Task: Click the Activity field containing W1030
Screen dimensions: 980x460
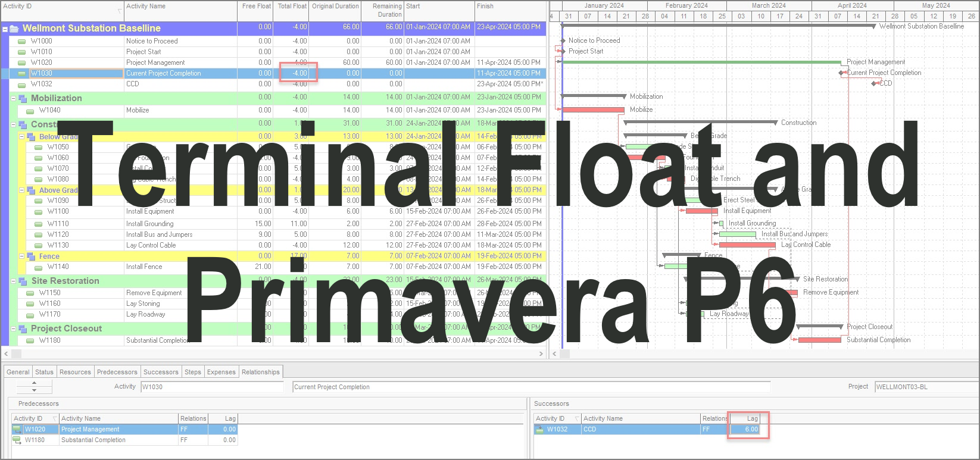Action: (x=212, y=387)
